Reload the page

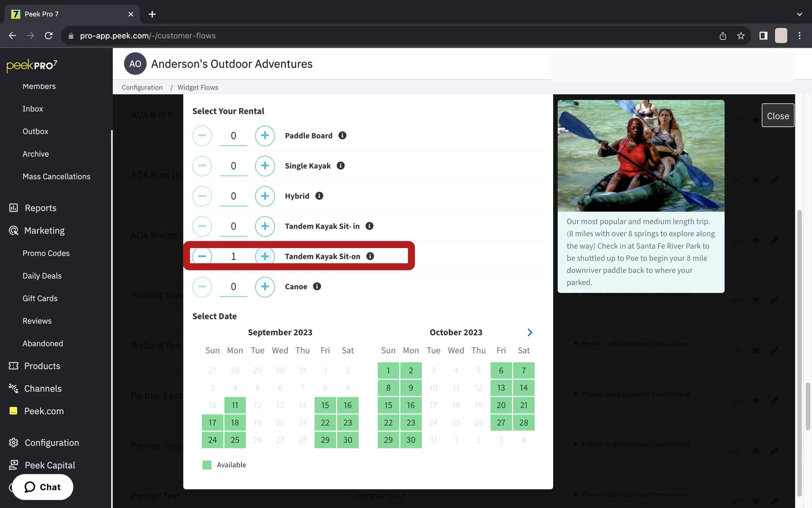49,36
